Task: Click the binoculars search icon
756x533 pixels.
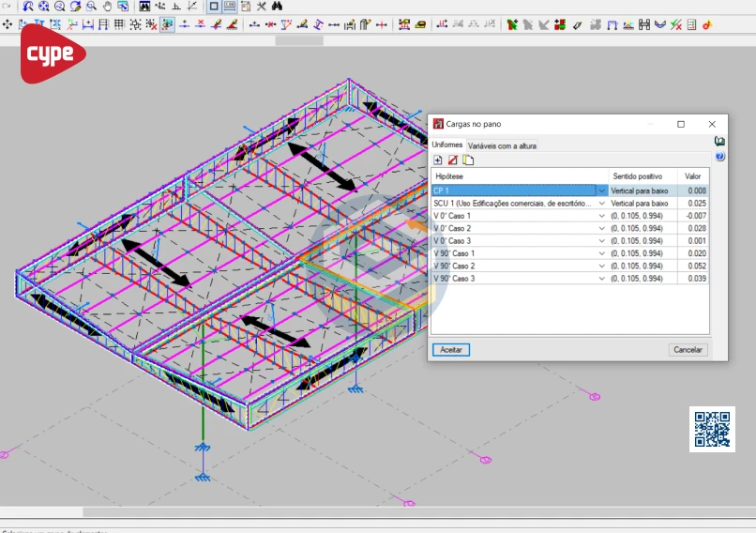Action: point(277,7)
